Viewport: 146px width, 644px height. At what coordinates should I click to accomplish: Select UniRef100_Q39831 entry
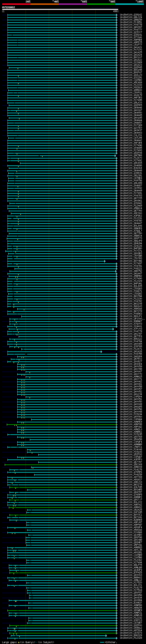(x=131, y=173)
